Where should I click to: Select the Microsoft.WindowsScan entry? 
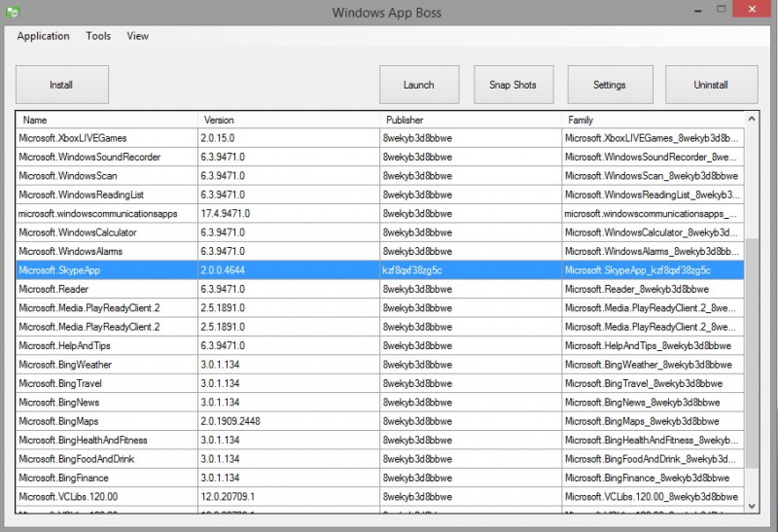pos(380,176)
